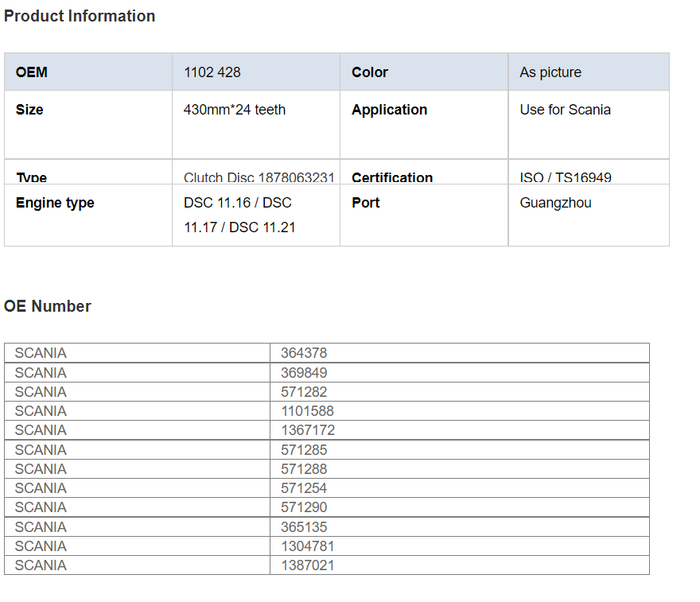Select OE number 1101588

coord(307,411)
